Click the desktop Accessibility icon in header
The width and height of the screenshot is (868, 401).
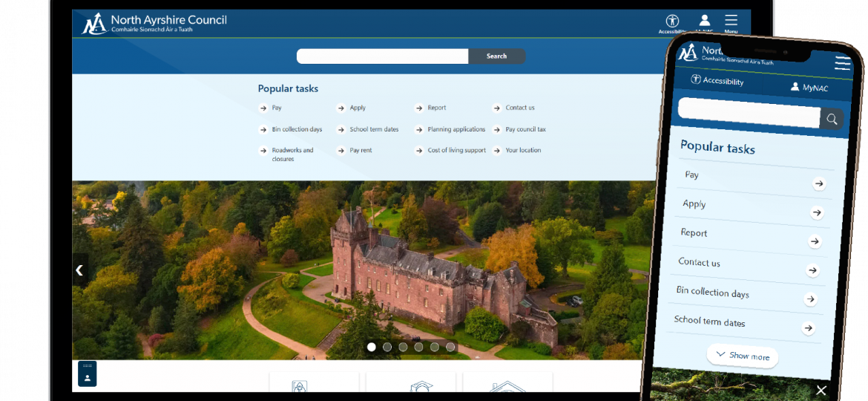coord(672,22)
